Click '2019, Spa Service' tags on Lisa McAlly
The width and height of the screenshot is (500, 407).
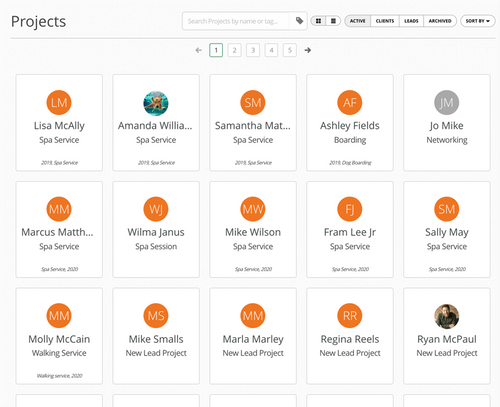coord(59,163)
